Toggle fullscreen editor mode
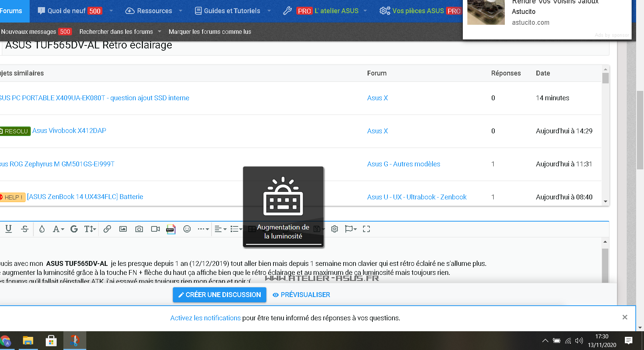The width and height of the screenshot is (644, 350). 366,229
